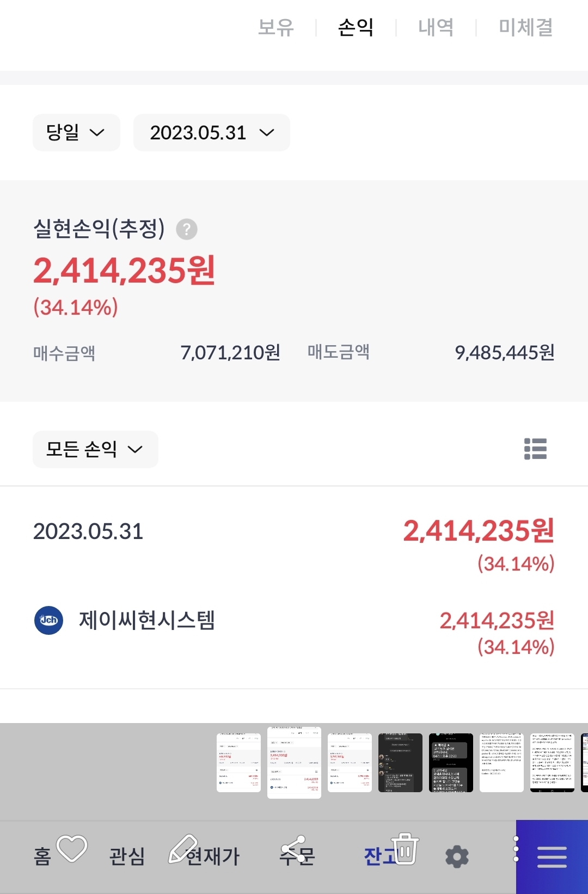This screenshot has width=588, height=894.
Task: Open the hamburger menu button
Action: point(552,857)
